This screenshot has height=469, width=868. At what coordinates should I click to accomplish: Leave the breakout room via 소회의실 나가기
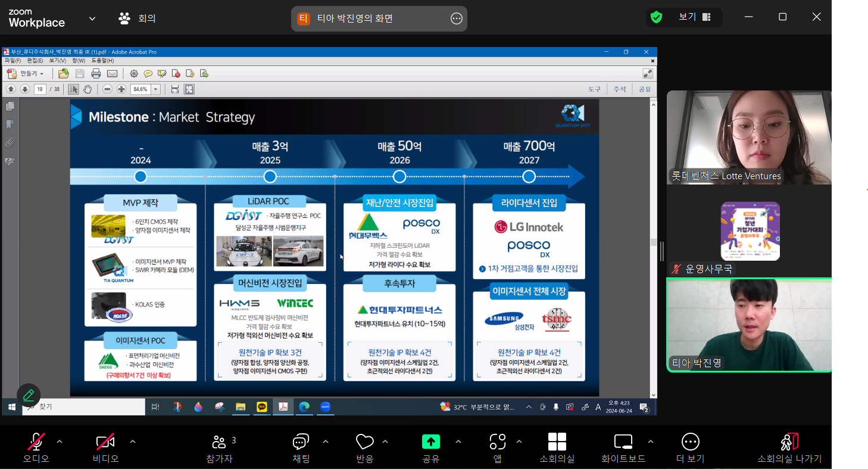pyautogui.click(x=789, y=448)
